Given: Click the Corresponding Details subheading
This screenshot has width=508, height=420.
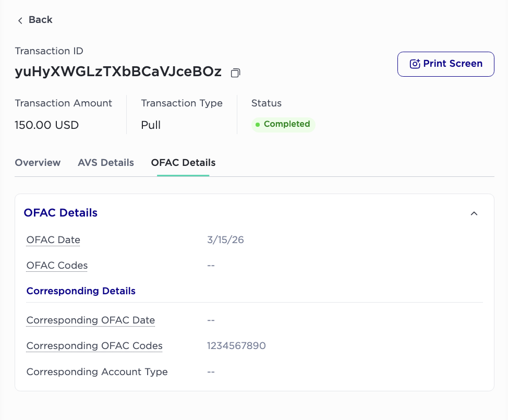Looking at the screenshot, I should tap(81, 291).
